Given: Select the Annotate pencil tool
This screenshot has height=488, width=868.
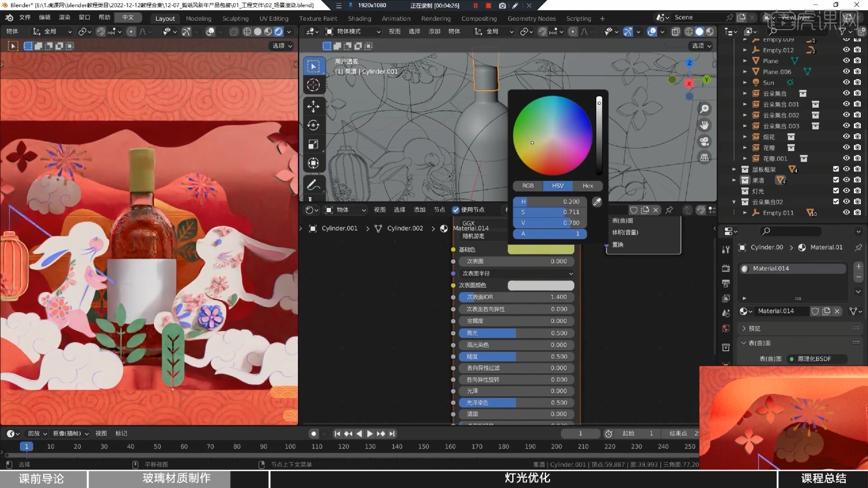Looking at the screenshot, I should [313, 185].
